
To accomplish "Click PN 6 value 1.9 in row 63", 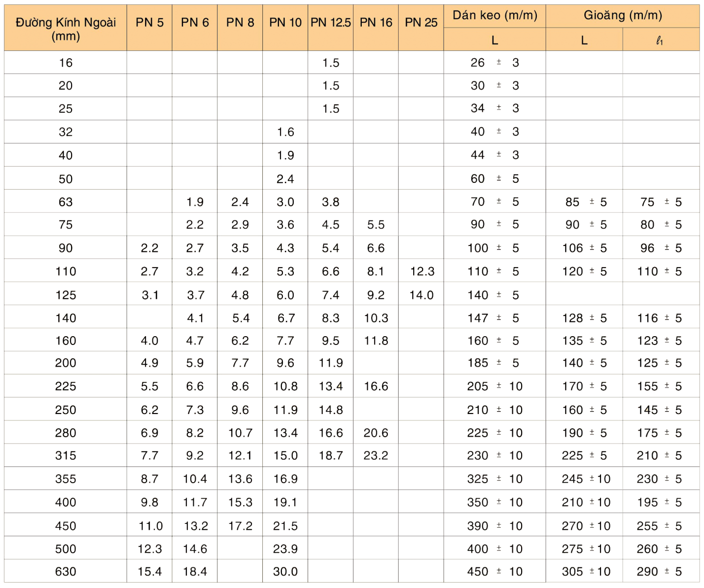I will 195,202.
